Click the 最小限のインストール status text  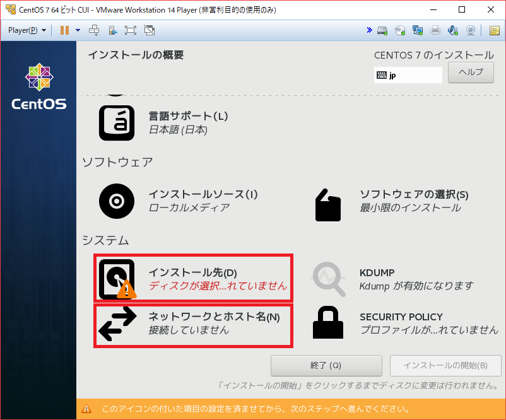click(410, 207)
